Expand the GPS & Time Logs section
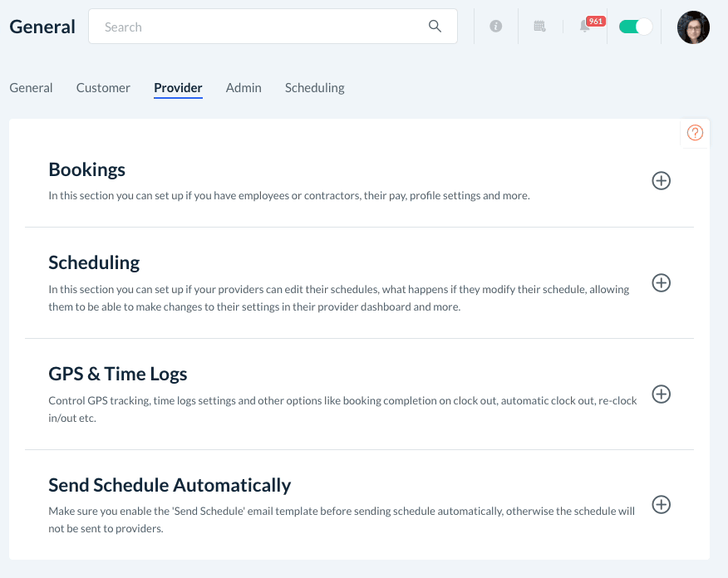Screen dimensions: 728x578 661,394
